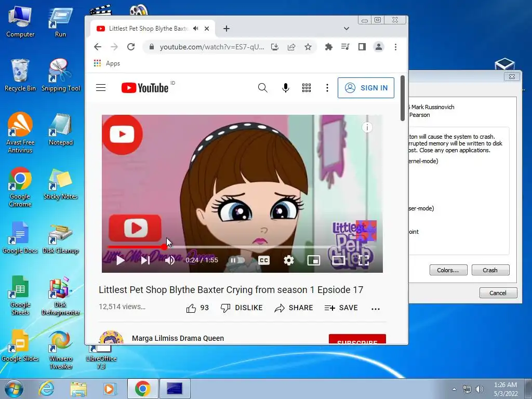Open the SHARE dialog
532x399 pixels.
pyautogui.click(x=294, y=308)
